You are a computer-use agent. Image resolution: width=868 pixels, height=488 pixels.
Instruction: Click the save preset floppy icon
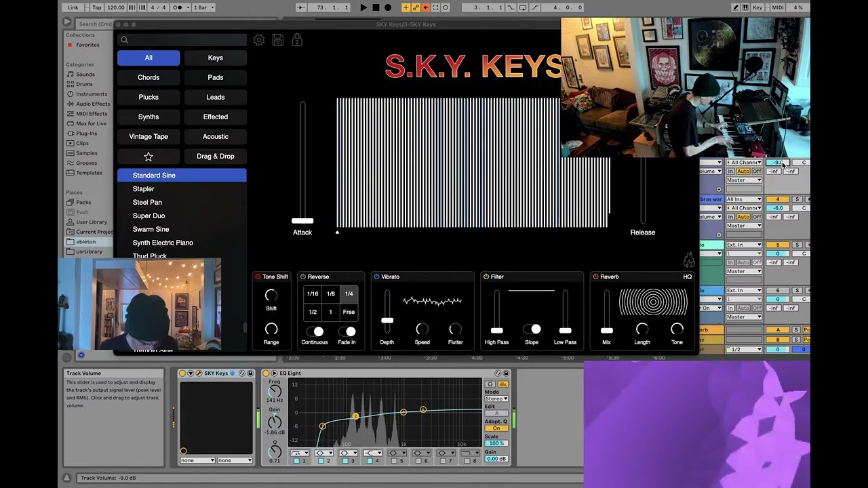(278, 40)
